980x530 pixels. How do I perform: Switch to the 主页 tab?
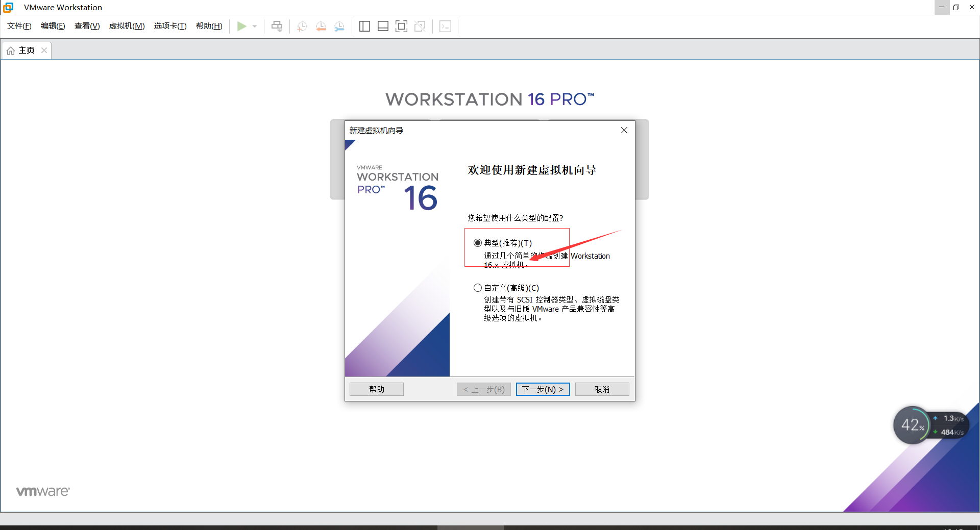[x=27, y=51]
